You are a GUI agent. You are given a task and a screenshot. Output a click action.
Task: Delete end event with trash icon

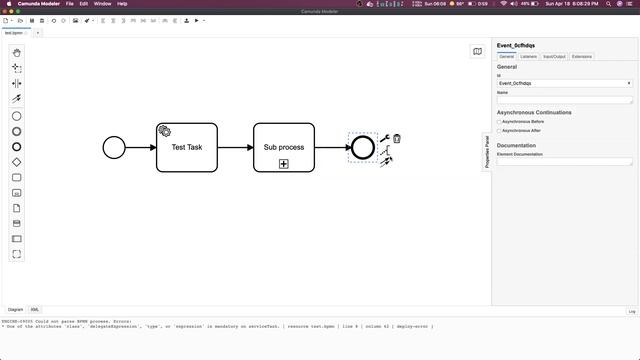397,138
